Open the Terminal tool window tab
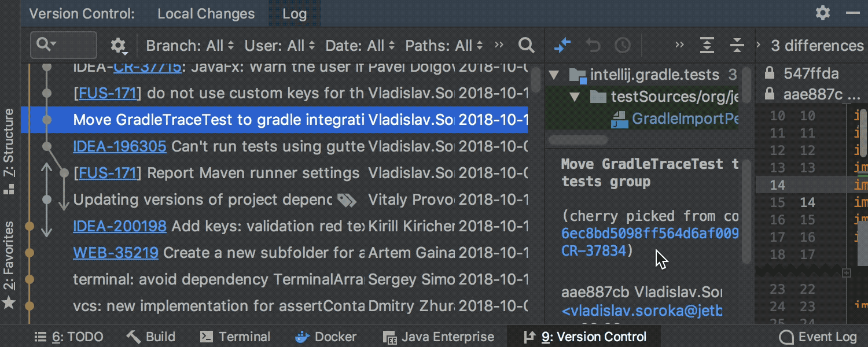Screen dimensions: 868x347 (x=235, y=337)
